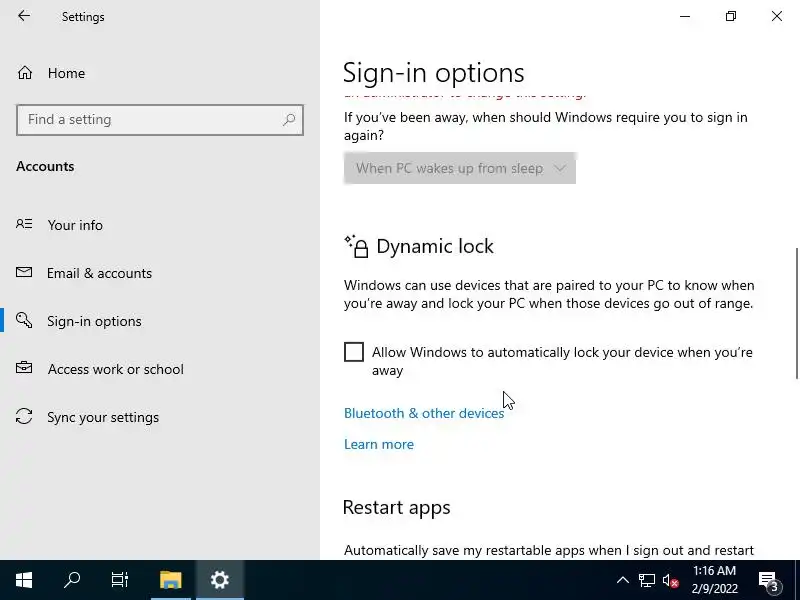Open Access work or school page
Viewport: 800px width, 600px height.
tap(116, 369)
